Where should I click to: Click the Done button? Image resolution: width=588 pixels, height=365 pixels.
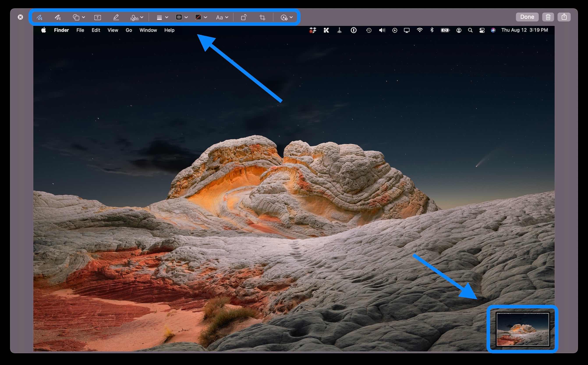[527, 17]
